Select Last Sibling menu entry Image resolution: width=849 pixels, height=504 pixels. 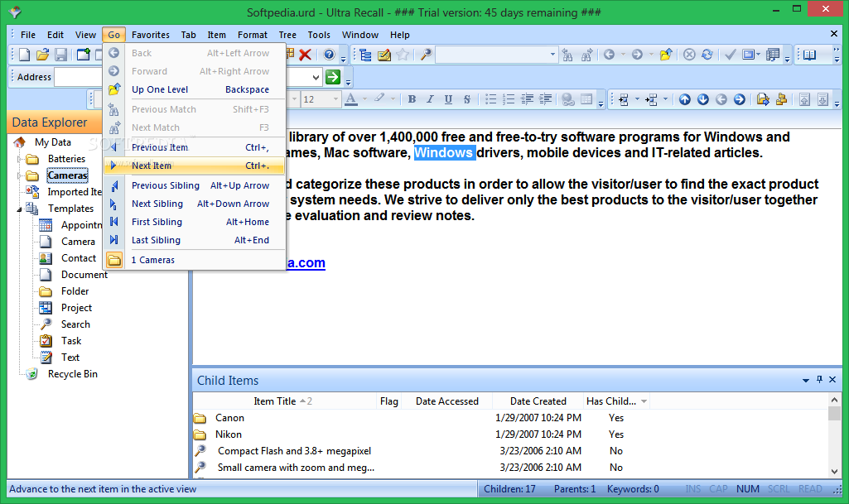195,240
